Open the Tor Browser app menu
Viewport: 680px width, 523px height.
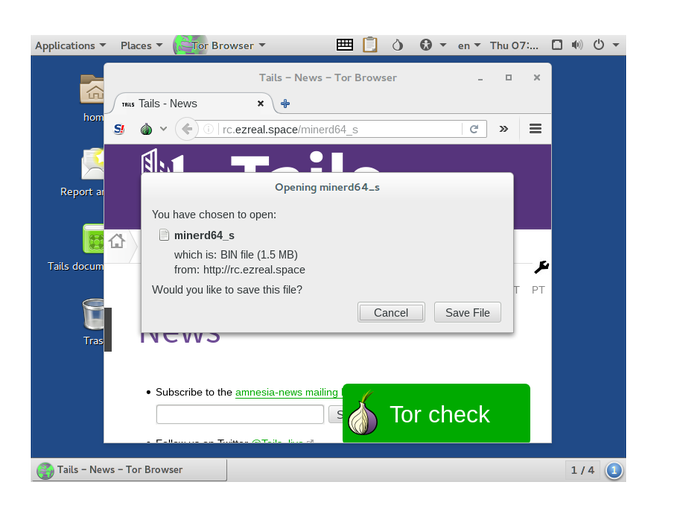click(x=219, y=46)
